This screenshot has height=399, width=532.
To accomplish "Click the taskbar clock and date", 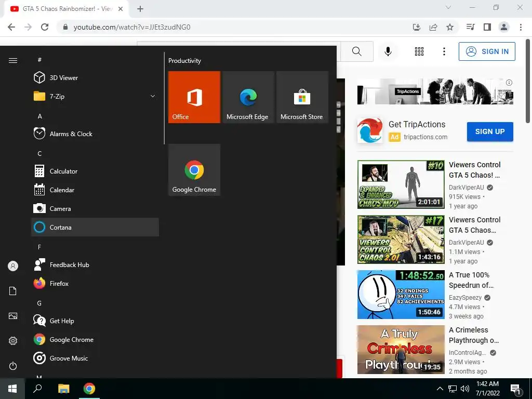I will 487,389.
